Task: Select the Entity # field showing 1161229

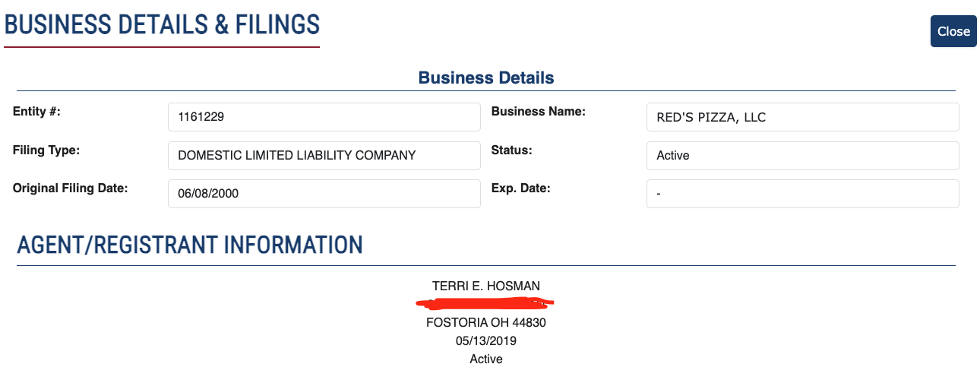Action: 324,117
